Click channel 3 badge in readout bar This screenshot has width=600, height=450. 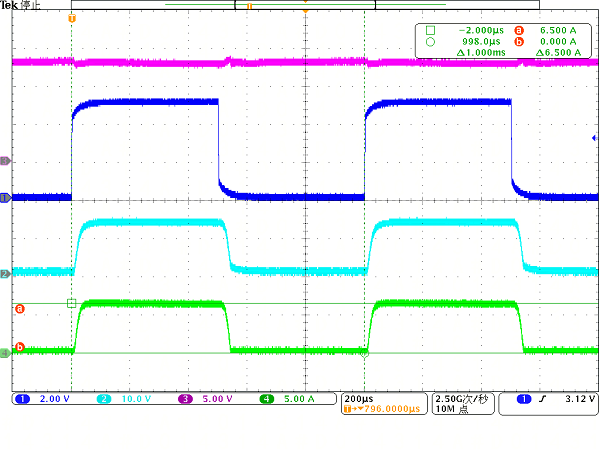[x=185, y=399]
